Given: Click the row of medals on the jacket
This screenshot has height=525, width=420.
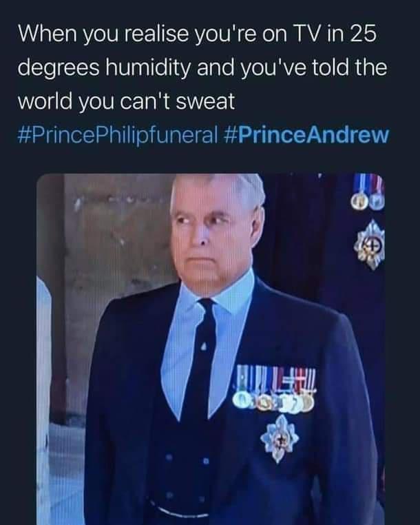Looking at the screenshot, I should point(276,389).
